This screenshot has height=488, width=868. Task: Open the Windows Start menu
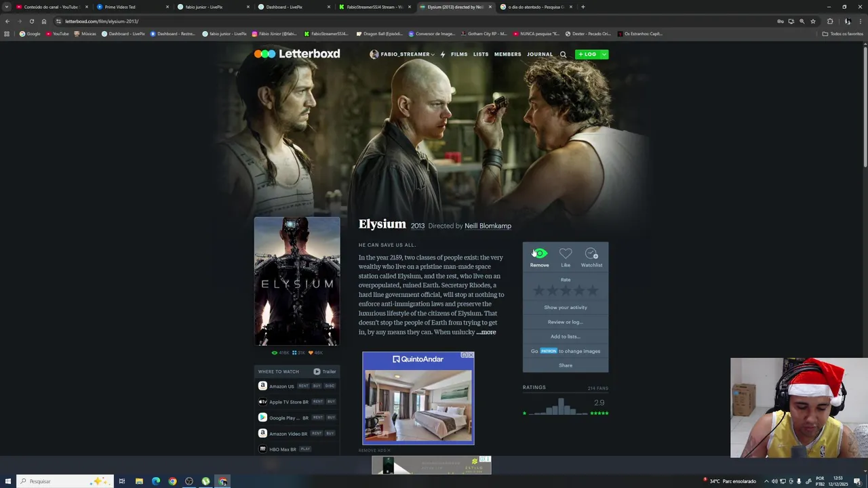(x=7, y=481)
